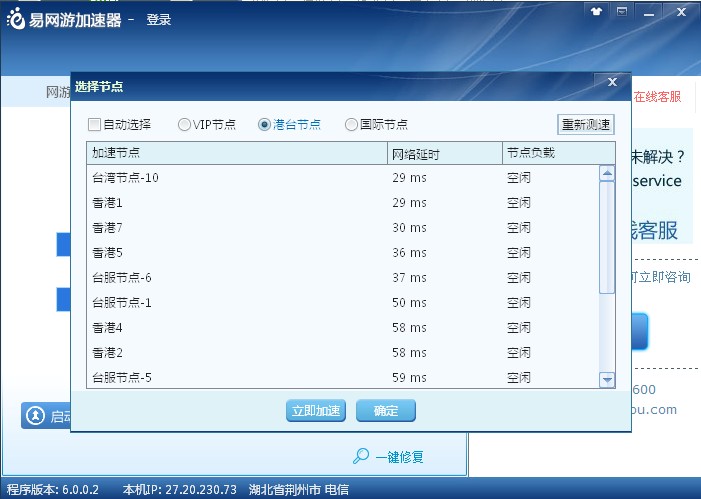Click the 网游 tab in main window
The image size is (701, 499).
[x=58, y=93]
